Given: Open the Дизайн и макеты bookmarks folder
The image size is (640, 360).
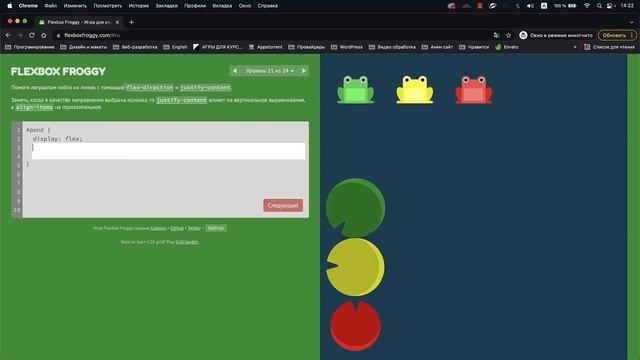Looking at the screenshot, I should pyautogui.click(x=84, y=47).
